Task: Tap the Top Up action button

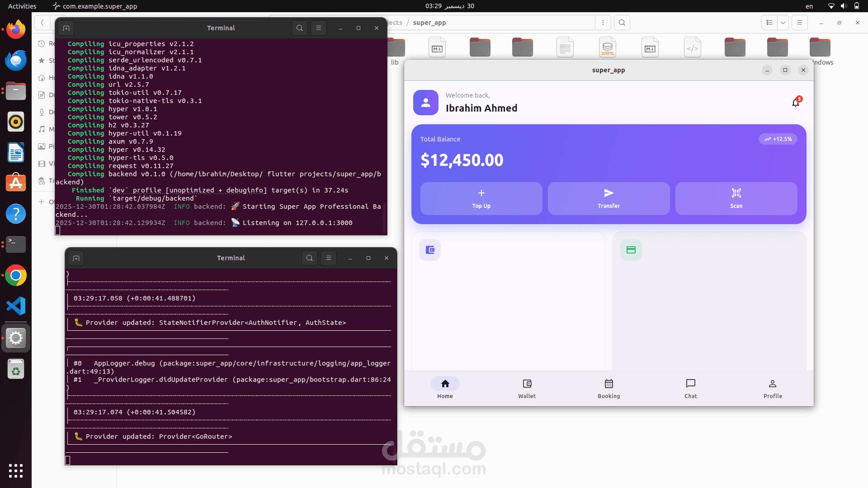Action: tap(481, 199)
